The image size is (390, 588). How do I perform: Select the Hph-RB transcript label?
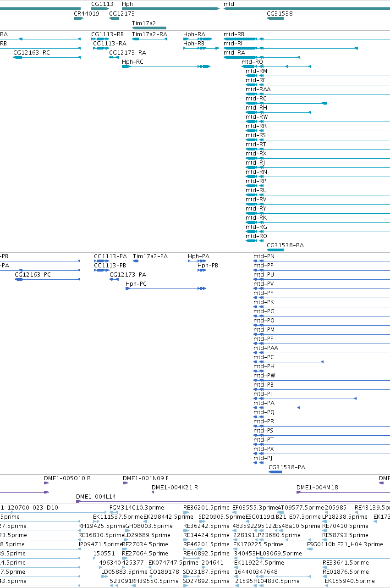pos(194,43)
